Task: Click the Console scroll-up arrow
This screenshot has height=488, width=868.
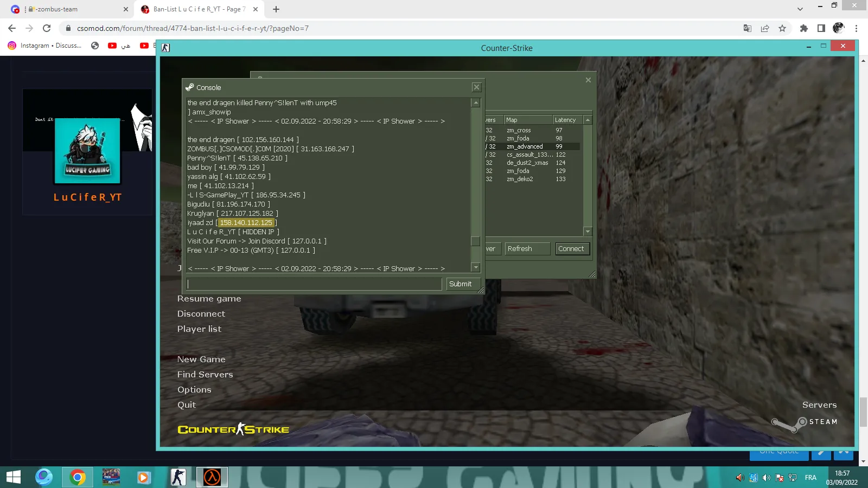Action: (476, 102)
